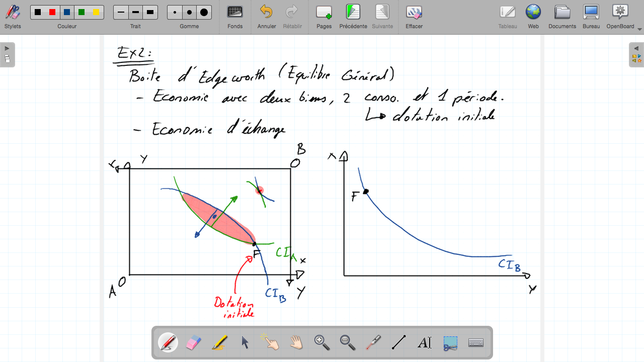Select the pen tool in stylus palette

click(168, 343)
